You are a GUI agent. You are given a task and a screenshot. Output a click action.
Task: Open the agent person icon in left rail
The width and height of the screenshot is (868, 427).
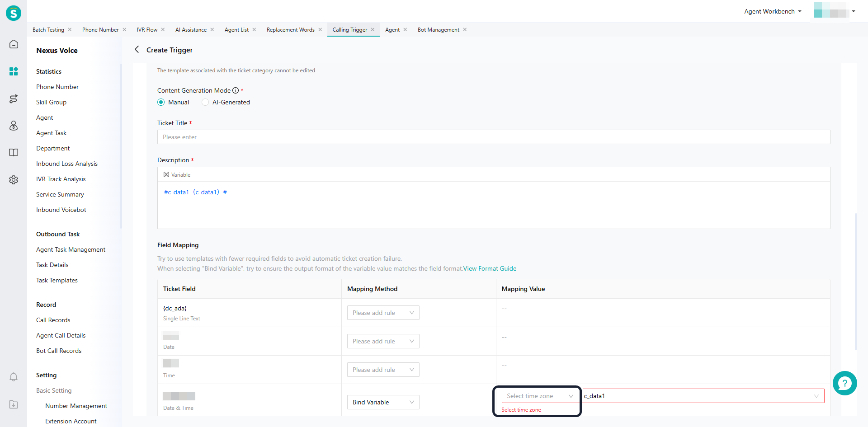14,126
